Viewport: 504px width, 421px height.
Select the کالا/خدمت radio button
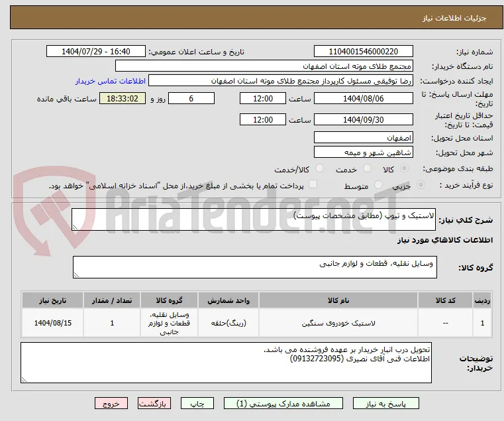coord(319,168)
